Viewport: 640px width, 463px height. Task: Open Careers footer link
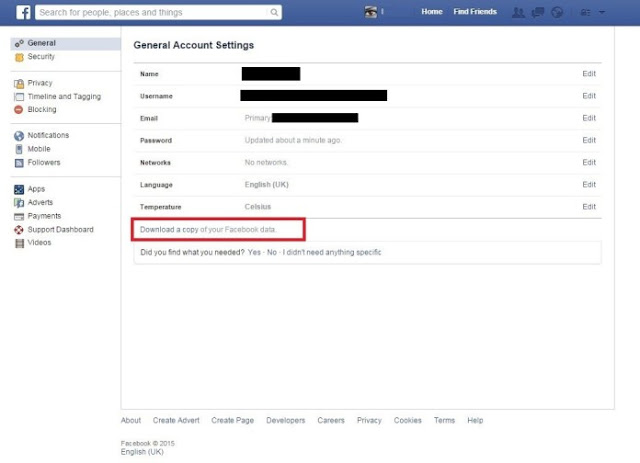click(x=331, y=420)
